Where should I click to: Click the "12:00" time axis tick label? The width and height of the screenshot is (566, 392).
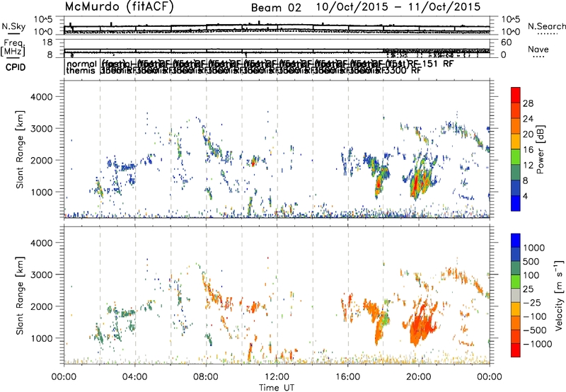(277, 377)
